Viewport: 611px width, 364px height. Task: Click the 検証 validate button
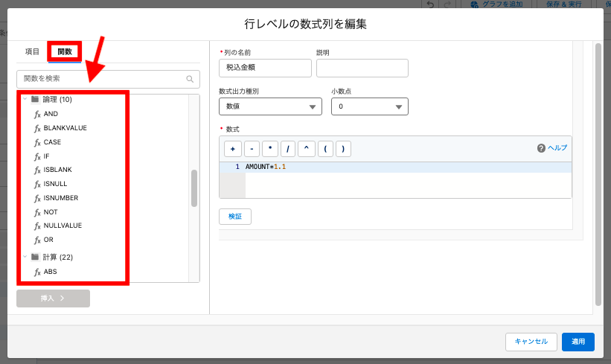click(x=235, y=217)
